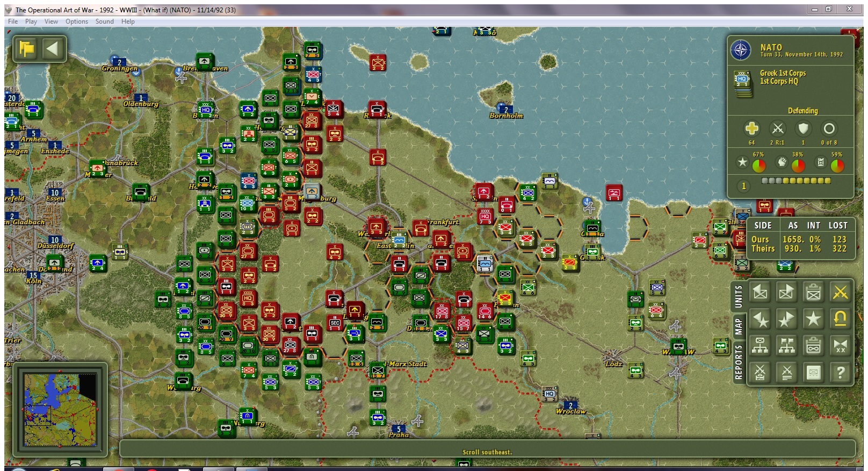Click the yellow flags button at top-left
The height and width of the screenshot is (471, 868).
pyautogui.click(x=26, y=49)
